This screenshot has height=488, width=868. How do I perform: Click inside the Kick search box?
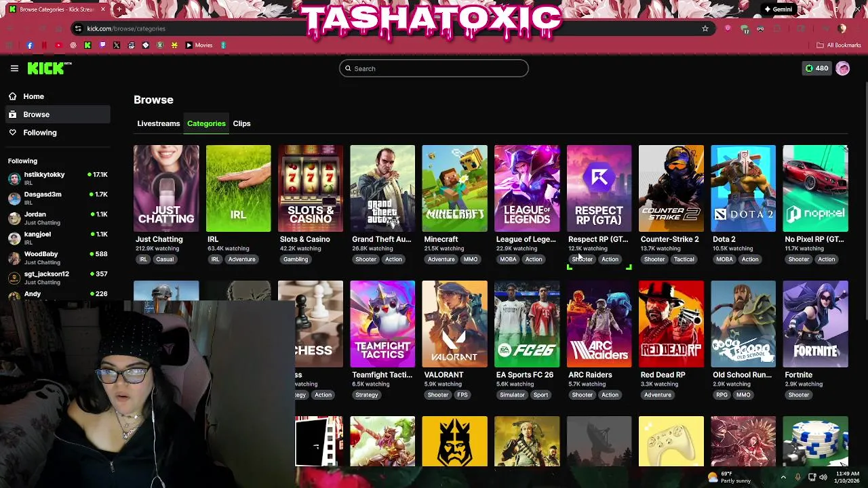[434, 68]
